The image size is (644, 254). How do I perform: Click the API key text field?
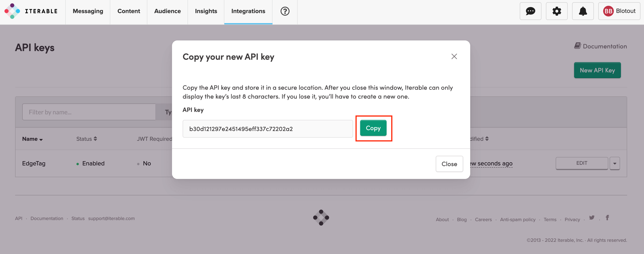[x=267, y=129]
